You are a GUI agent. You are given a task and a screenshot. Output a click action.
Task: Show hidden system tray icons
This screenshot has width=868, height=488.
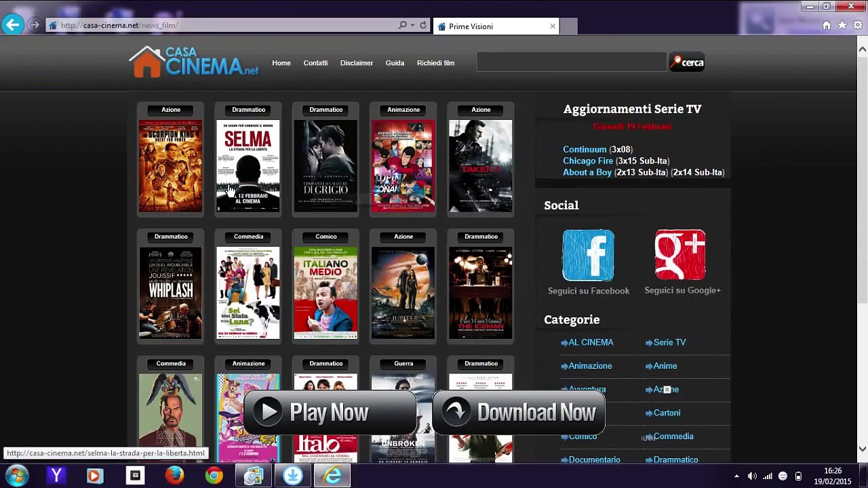click(736, 476)
